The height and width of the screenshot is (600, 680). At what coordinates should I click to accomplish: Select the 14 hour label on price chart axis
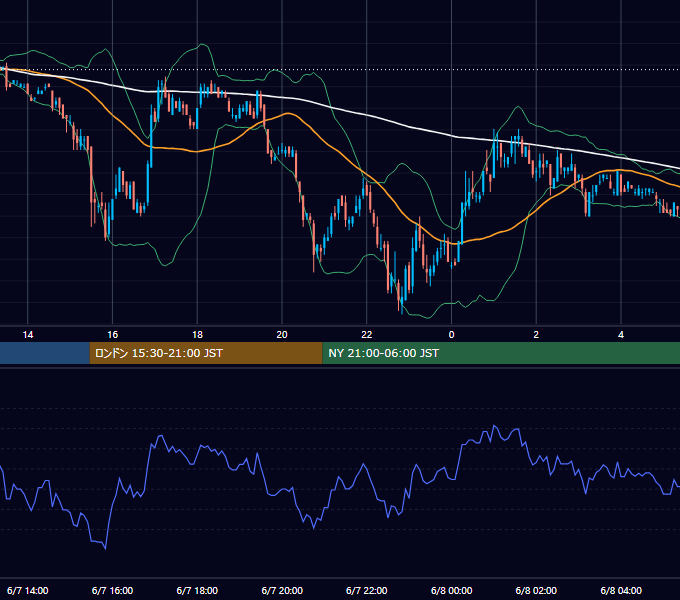pyautogui.click(x=28, y=335)
